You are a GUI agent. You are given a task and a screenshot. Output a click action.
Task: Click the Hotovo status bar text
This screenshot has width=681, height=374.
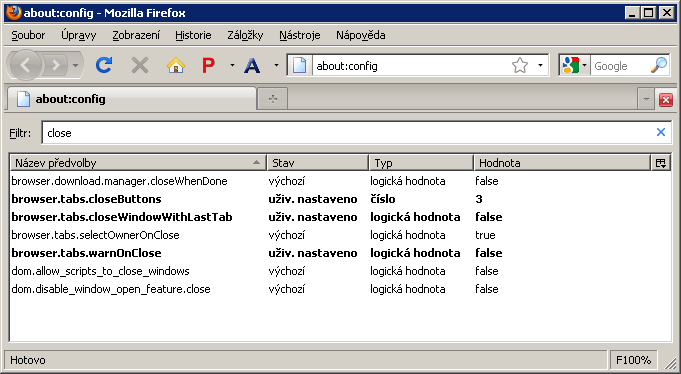28,360
